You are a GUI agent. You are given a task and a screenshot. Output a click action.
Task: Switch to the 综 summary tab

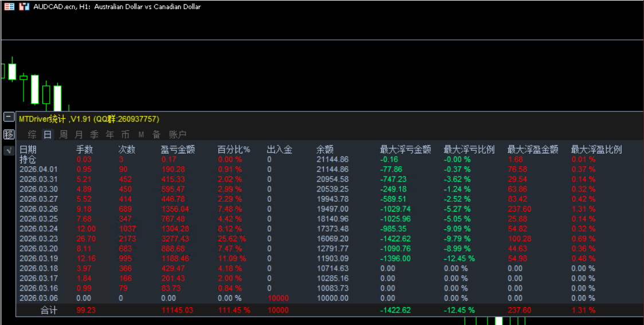32,135
